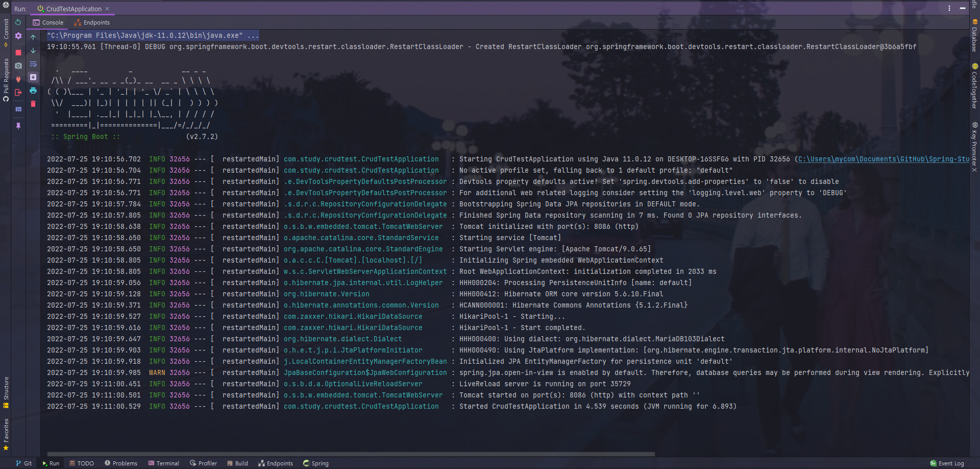Stop the running application with red square
980x469 pixels.
[18, 52]
